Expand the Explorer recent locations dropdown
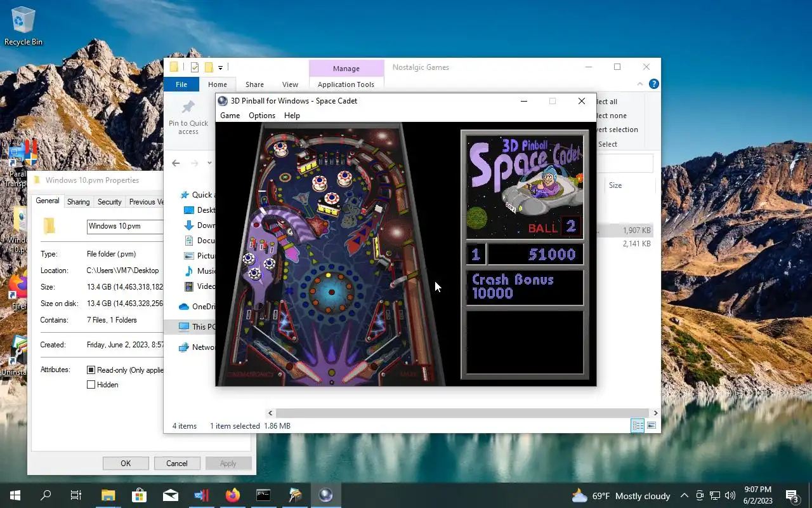 coord(210,163)
